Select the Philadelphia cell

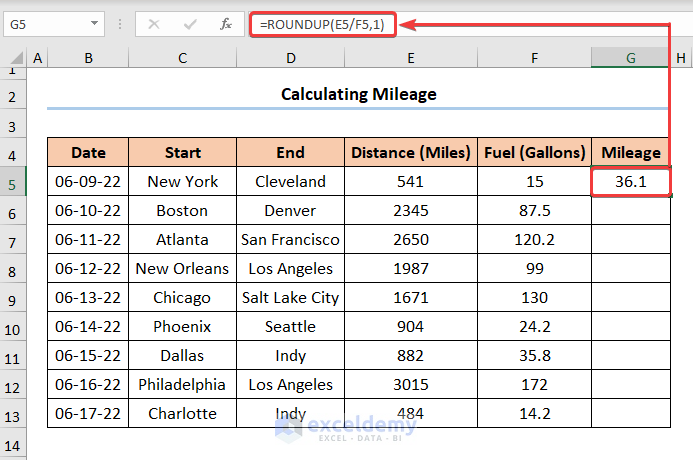point(182,385)
